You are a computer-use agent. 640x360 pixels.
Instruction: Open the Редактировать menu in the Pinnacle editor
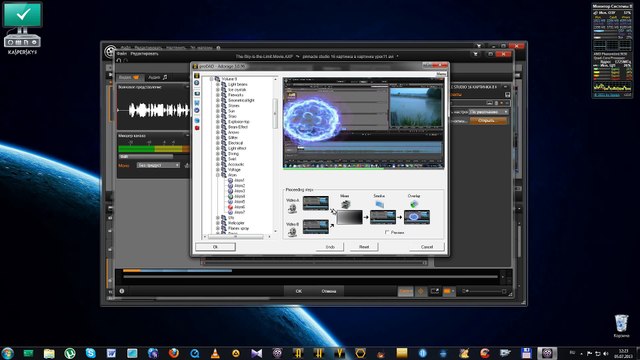(x=144, y=54)
